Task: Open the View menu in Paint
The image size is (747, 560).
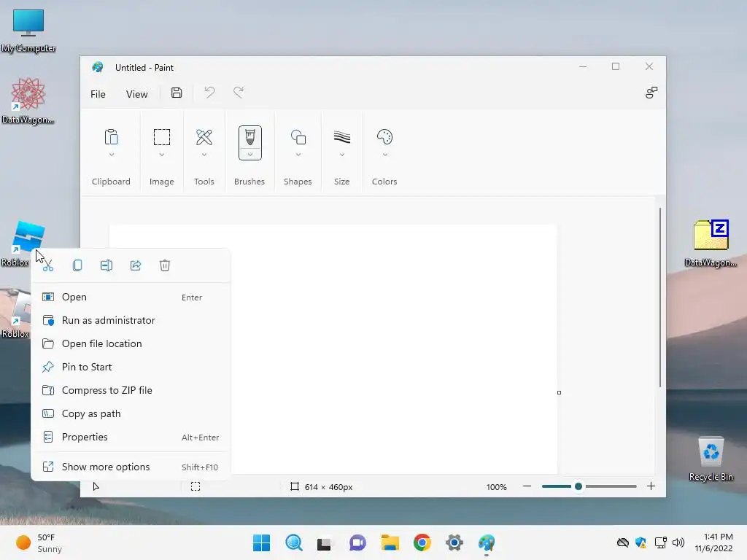Action: [136, 94]
